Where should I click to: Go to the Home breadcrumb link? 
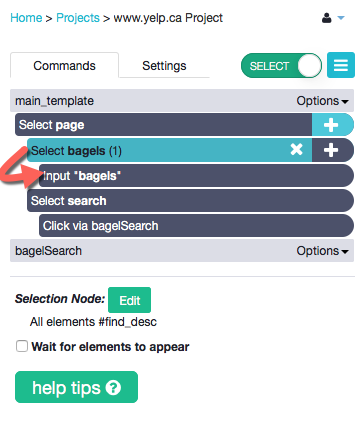tap(26, 18)
